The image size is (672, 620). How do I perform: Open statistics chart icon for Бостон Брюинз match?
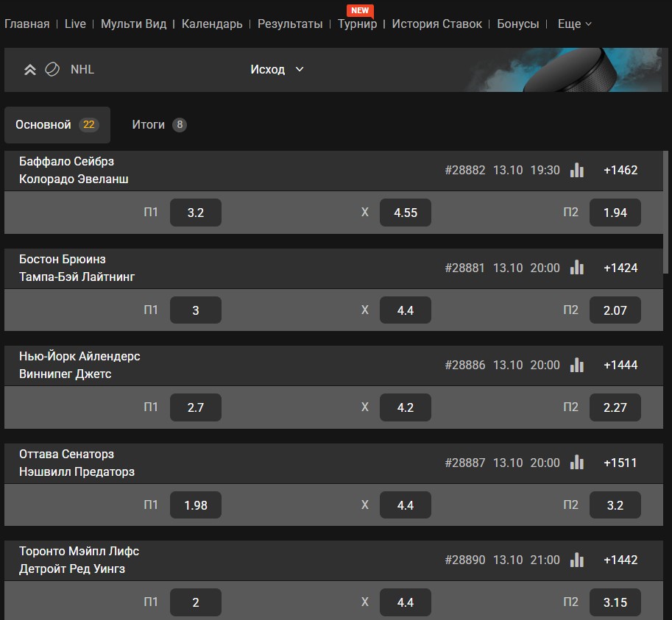click(x=577, y=268)
